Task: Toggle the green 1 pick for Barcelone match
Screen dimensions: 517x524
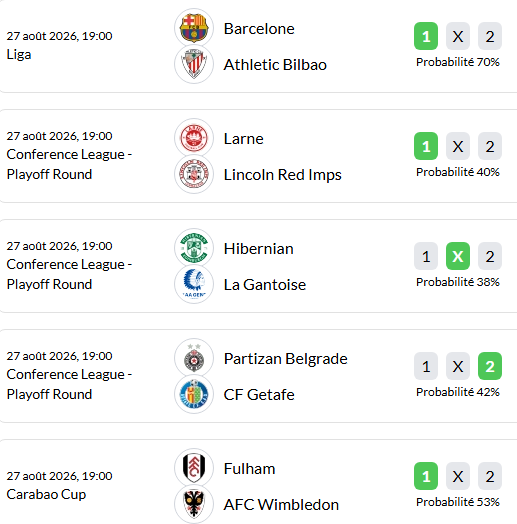Action: (x=426, y=36)
